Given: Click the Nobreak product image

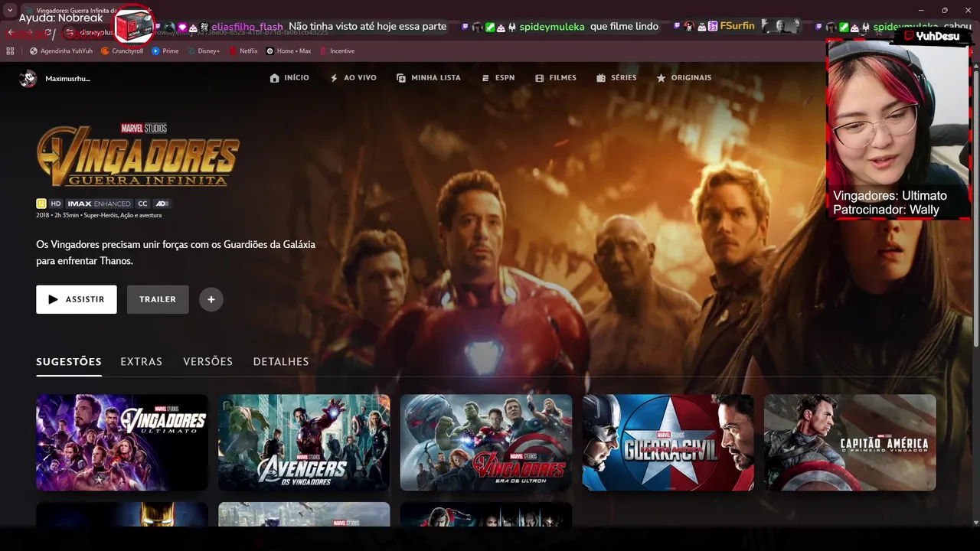Looking at the screenshot, I should click(134, 28).
